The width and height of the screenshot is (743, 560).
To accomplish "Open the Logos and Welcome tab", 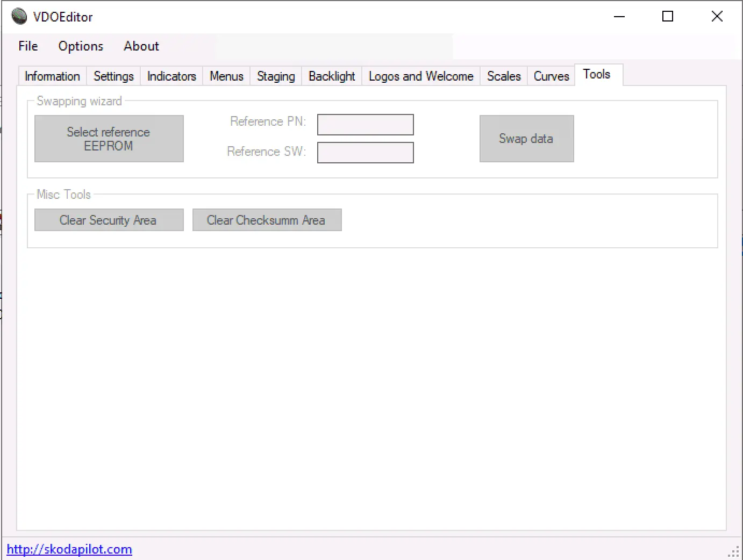I will 421,76.
